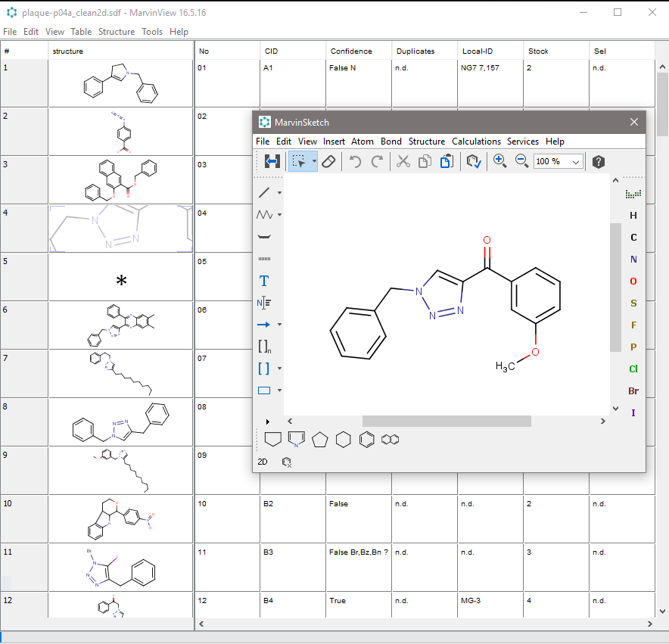Viewport: 669px width, 644px height.
Task: Open the selection tool dropdown arrow
Action: pyautogui.click(x=314, y=161)
